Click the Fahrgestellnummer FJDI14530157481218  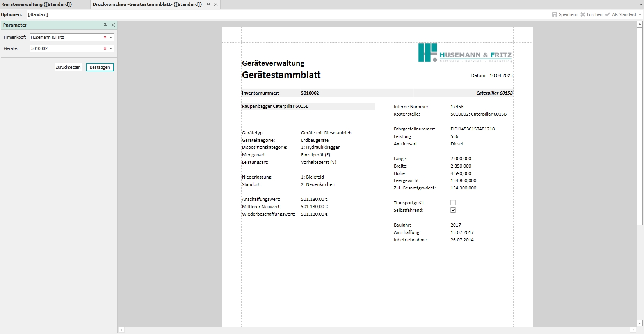tap(472, 129)
